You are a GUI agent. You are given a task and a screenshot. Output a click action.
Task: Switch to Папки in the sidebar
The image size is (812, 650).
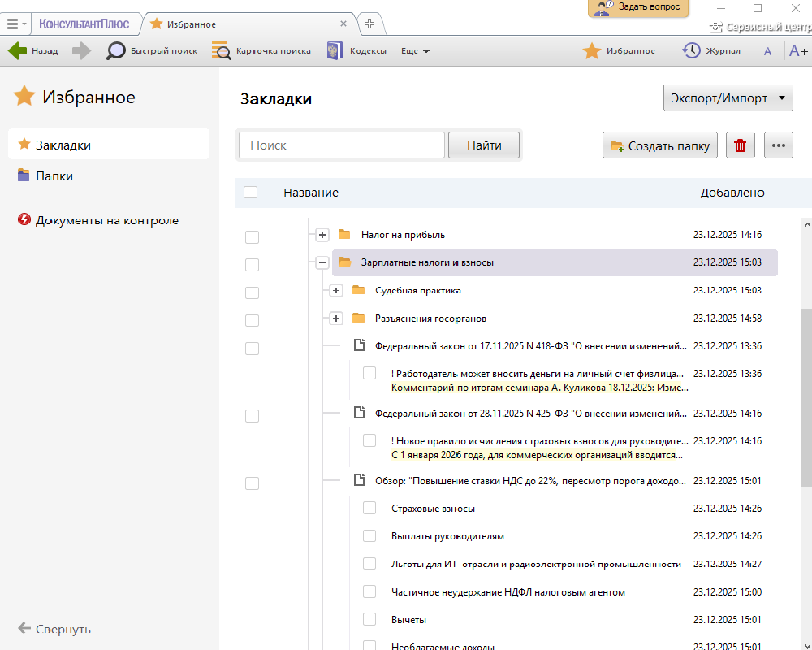click(x=54, y=175)
